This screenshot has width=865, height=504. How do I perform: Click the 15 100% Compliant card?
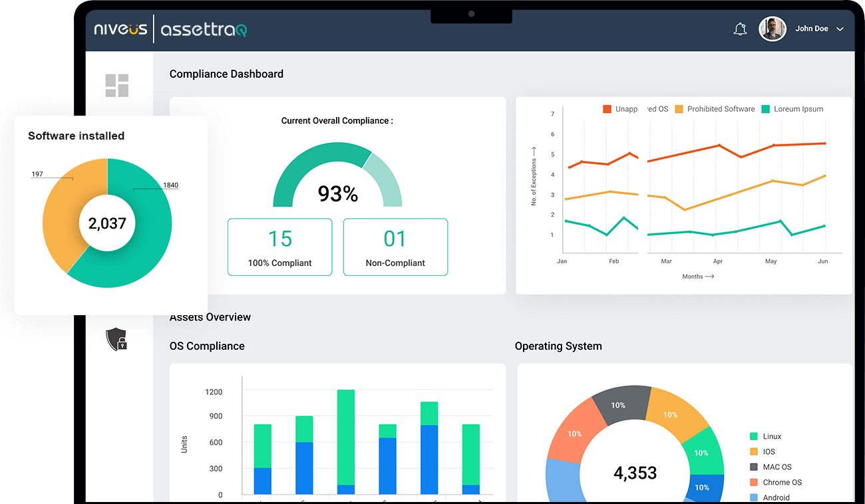[279, 247]
